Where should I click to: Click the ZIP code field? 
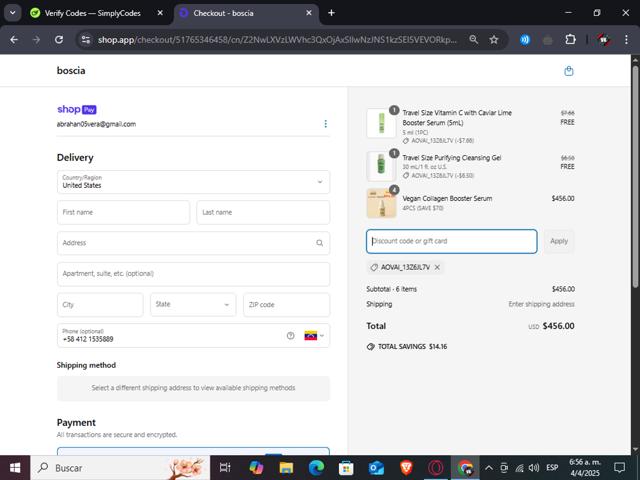pyautogui.click(x=286, y=304)
